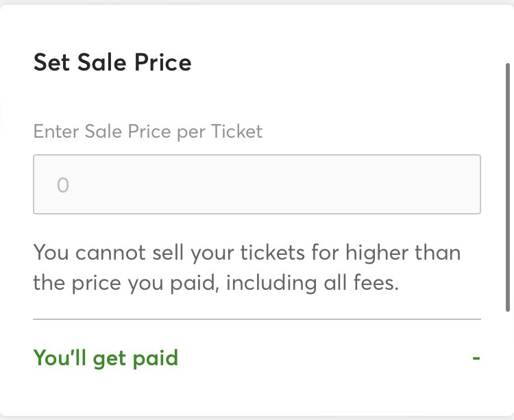Click the ticket price restriction notice text

click(247, 267)
